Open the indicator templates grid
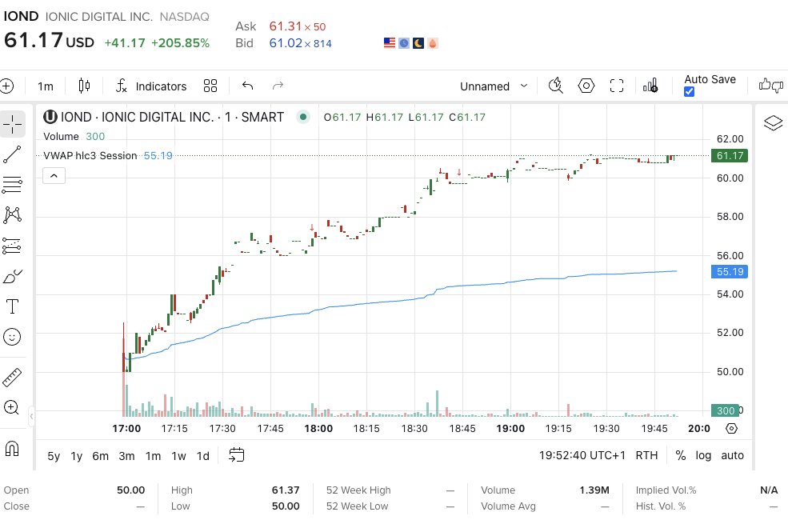Image resolution: width=788 pixels, height=532 pixels. pos(210,86)
